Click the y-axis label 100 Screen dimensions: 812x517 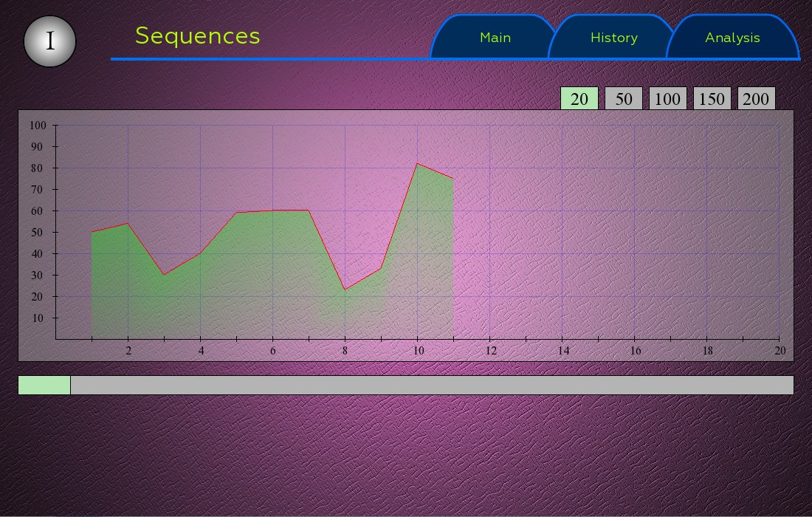pyautogui.click(x=38, y=126)
